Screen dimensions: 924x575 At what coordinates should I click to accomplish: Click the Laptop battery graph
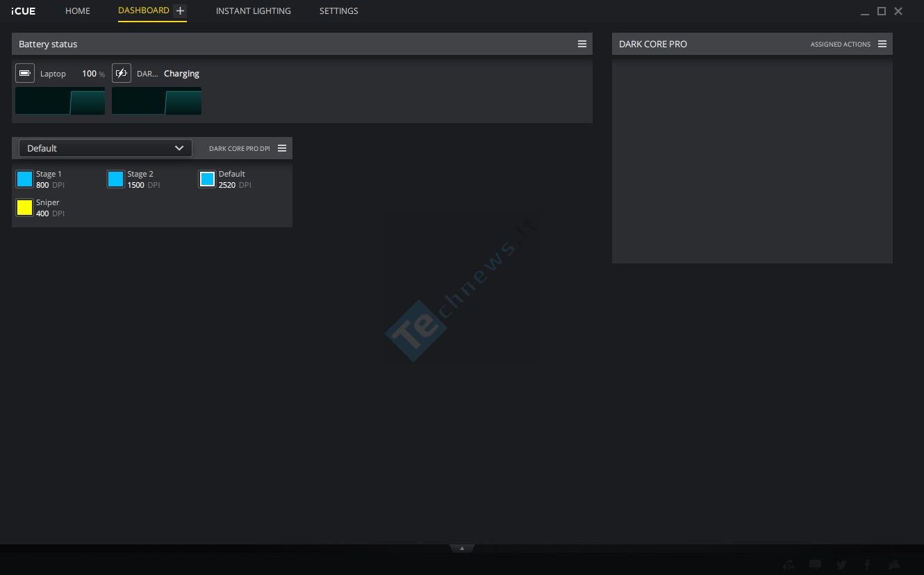(x=60, y=101)
